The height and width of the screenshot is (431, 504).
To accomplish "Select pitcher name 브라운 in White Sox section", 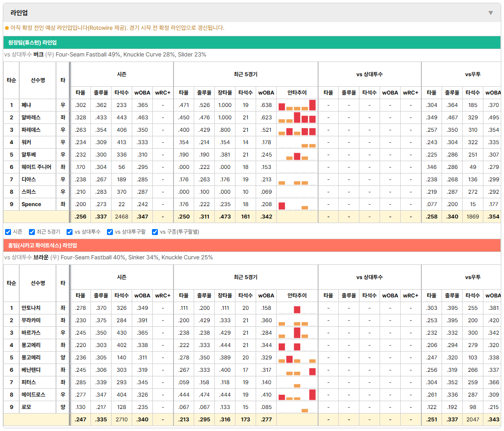I will click(41, 257).
